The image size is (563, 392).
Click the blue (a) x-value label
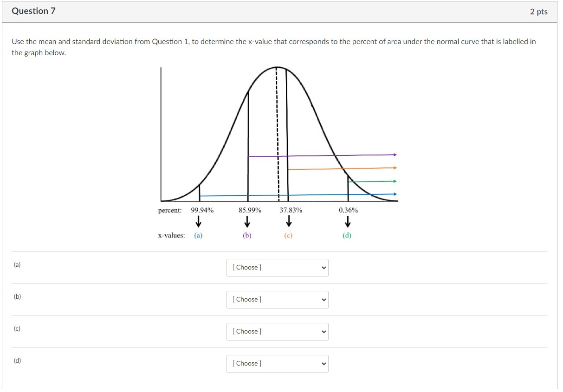click(198, 235)
